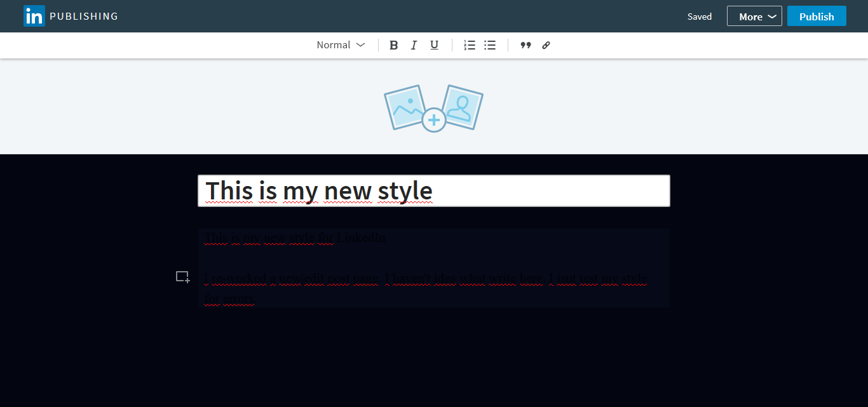Open the Normal text style dropdown
The image size is (868, 407).
click(x=341, y=45)
